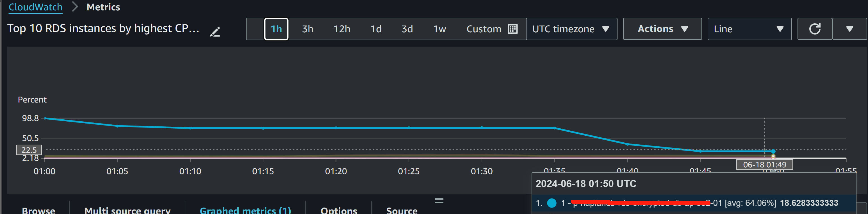Click the calendar icon beside Custom
The height and width of the screenshot is (214, 868).
pos(512,29)
